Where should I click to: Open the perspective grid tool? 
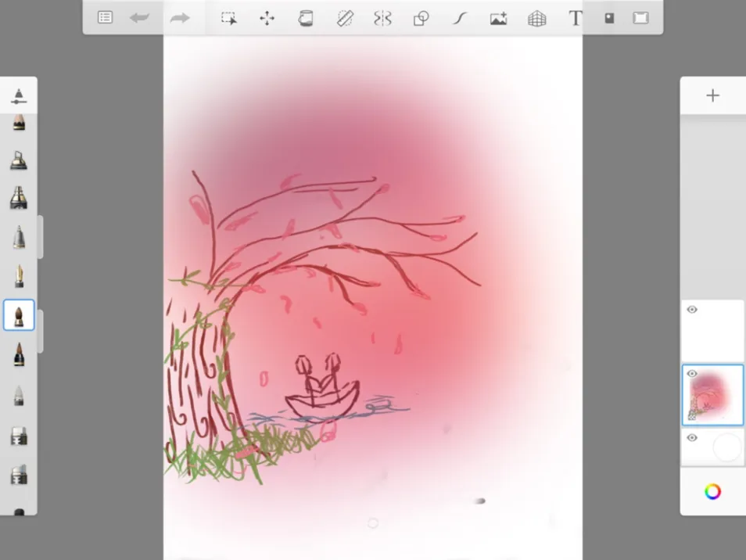(536, 19)
